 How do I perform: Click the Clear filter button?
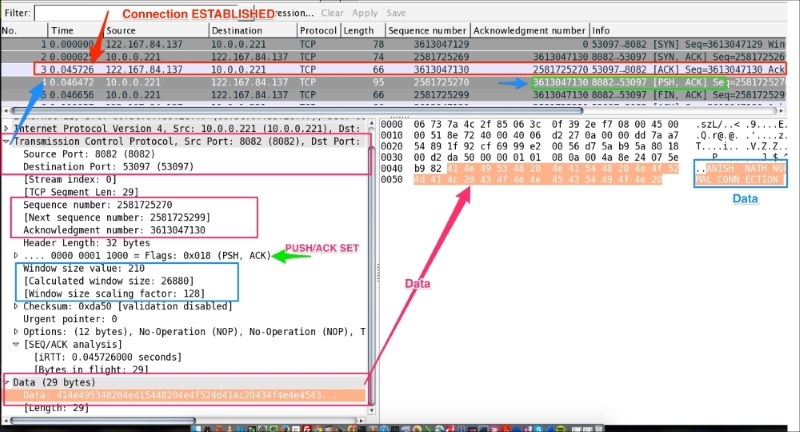(332, 13)
